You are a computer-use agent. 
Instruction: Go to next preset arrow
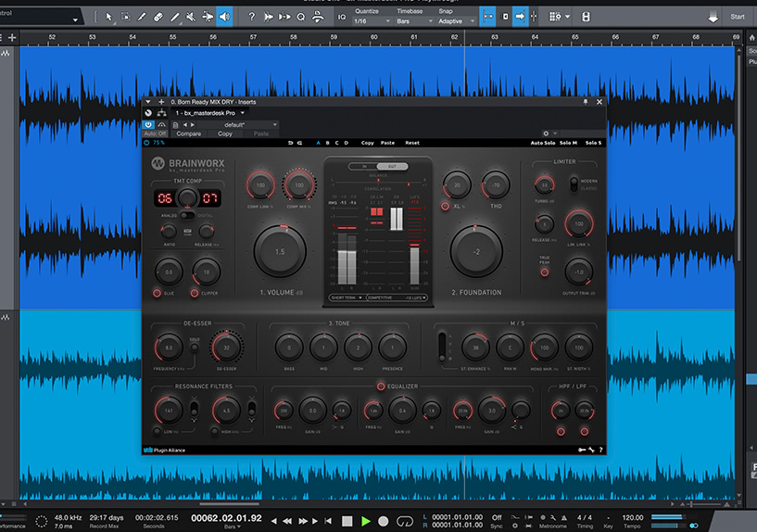[193, 125]
